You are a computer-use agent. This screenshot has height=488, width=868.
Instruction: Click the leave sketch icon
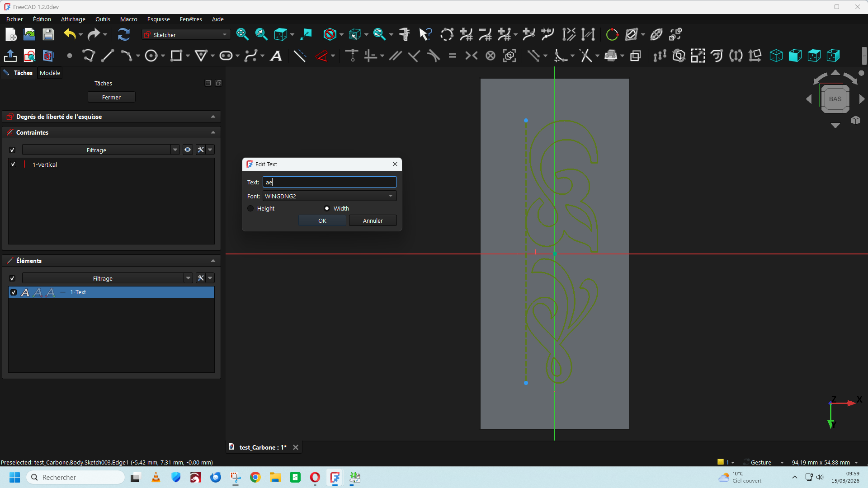[10, 56]
